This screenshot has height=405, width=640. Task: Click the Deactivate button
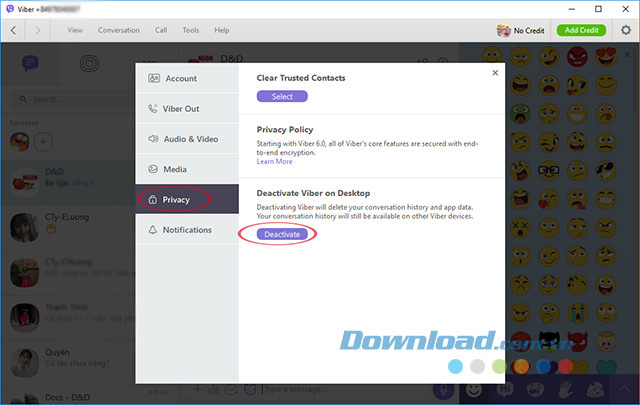(x=282, y=234)
